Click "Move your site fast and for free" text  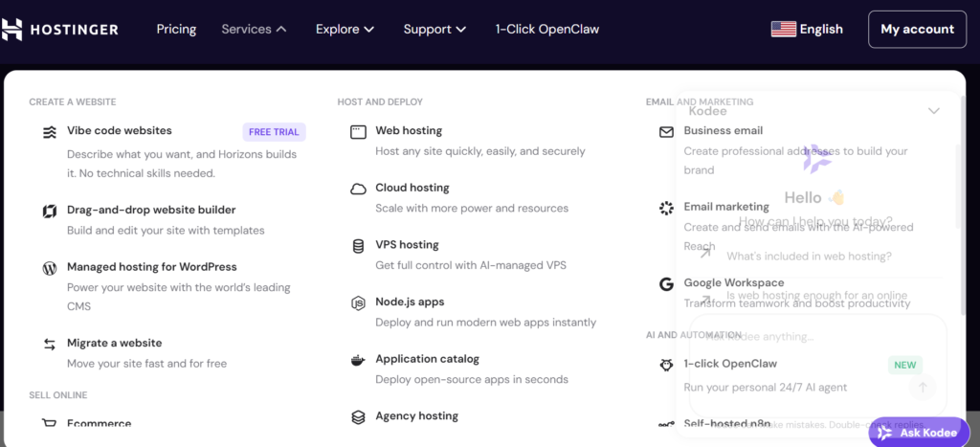pyautogui.click(x=146, y=364)
